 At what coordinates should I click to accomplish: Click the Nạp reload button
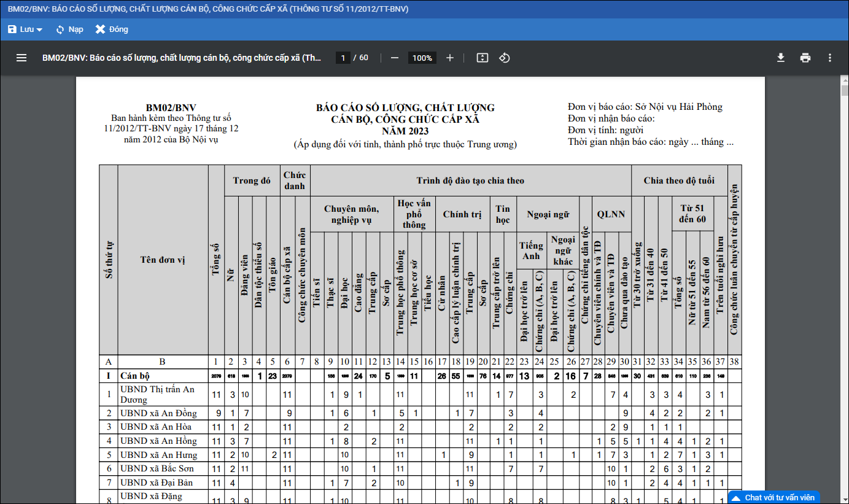pos(69,29)
